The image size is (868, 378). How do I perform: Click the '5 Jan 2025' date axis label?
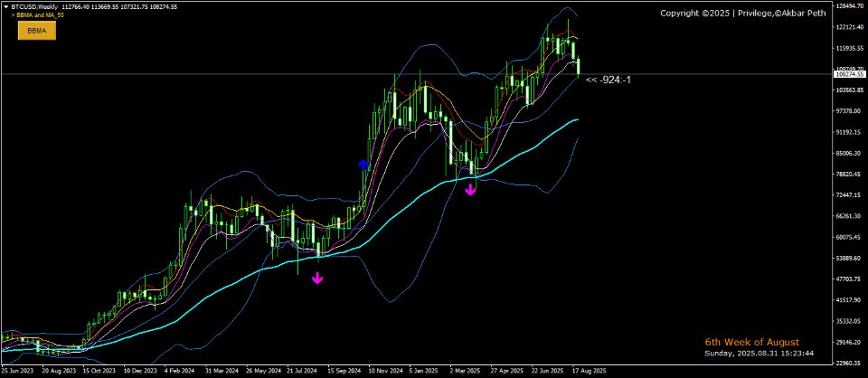[x=423, y=370]
